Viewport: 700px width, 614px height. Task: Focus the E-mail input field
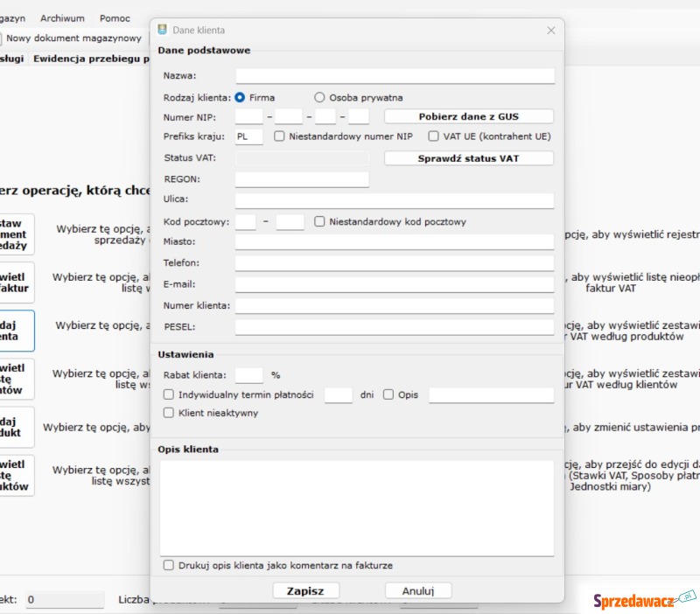(395, 284)
